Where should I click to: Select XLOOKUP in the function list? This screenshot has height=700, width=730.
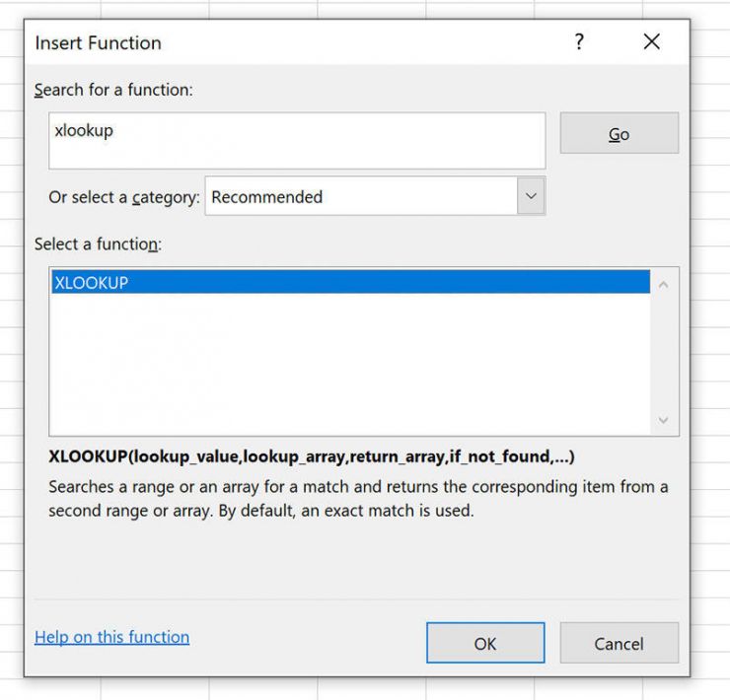click(350, 283)
